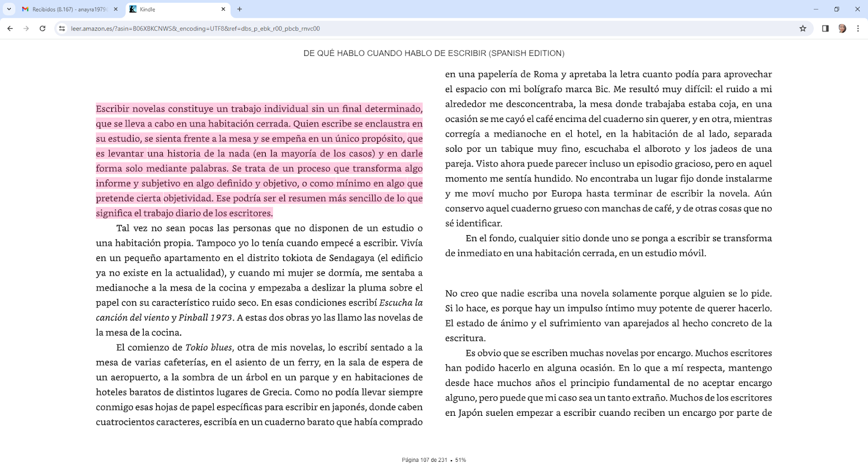
Task: Click the italic text "Pinball 1973"
Action: coord(206,318)
